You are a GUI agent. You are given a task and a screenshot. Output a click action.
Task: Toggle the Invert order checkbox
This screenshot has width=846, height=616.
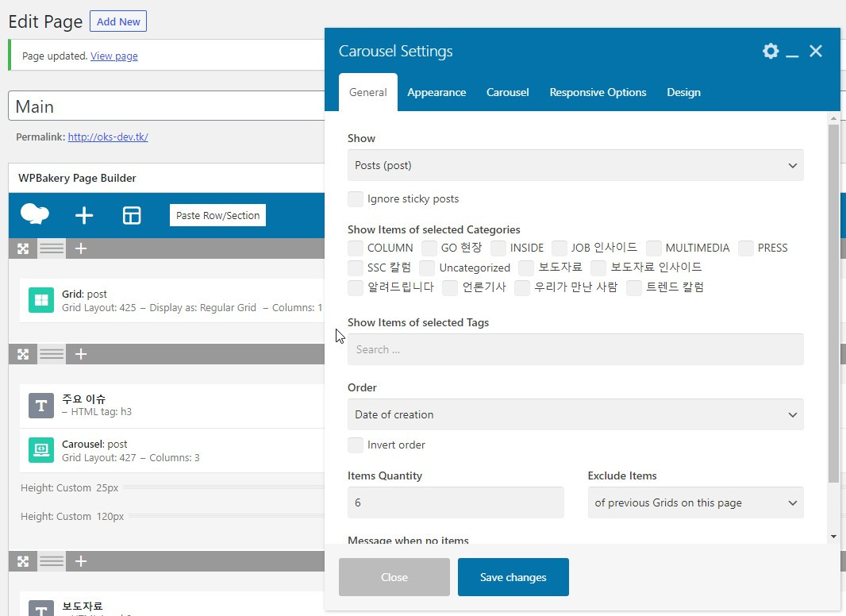coord(355,445)
